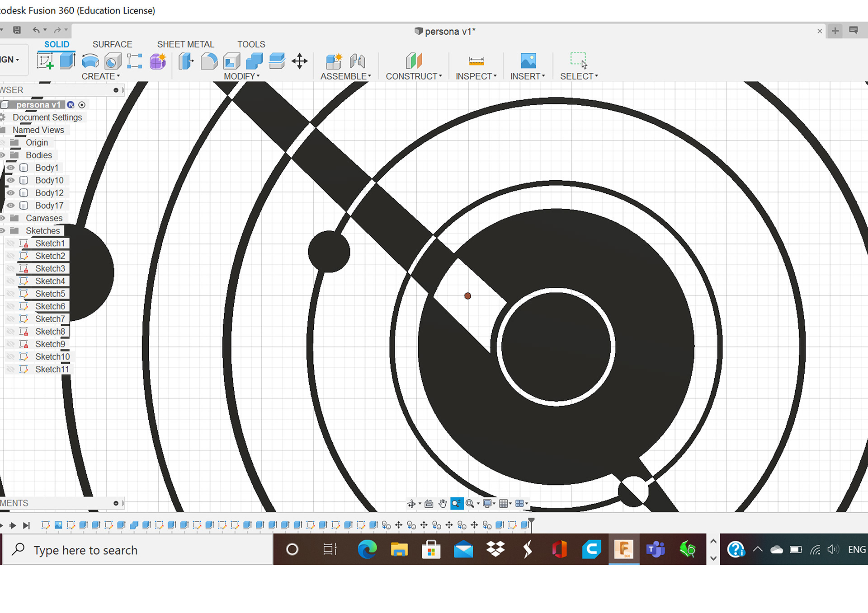Open the ASSEMBLE dropdown menu

coord(346,76)
